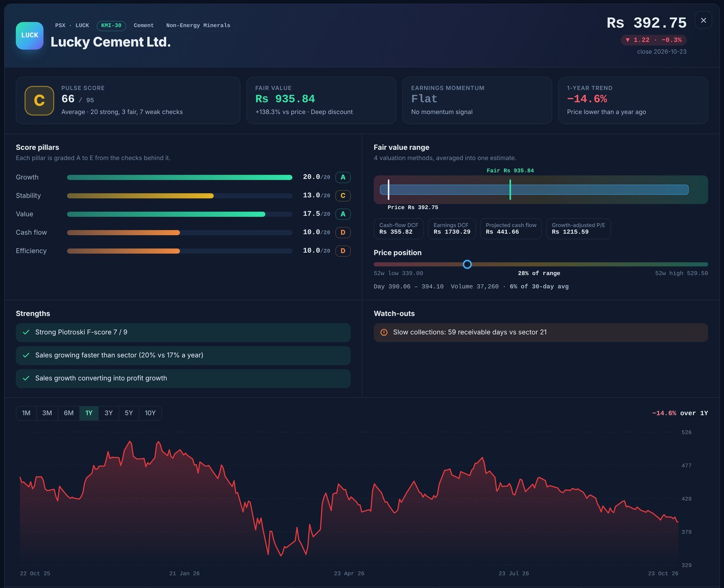
Task: Click the price change −0.3% badge
Action: point(653,40)
